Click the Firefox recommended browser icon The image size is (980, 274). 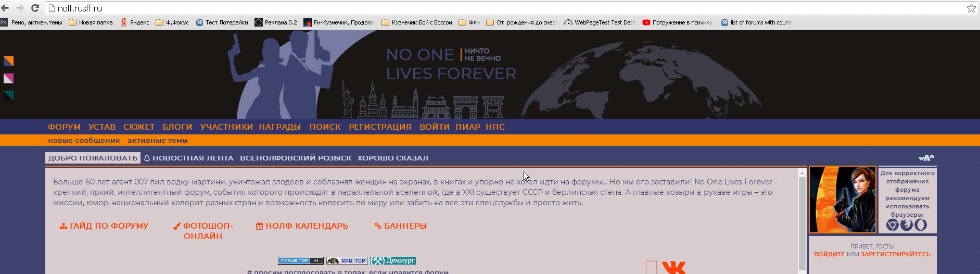[907, 225]
